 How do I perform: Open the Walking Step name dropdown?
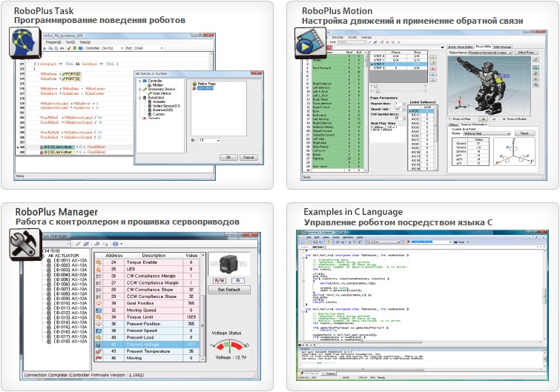(x=509, y=133)
